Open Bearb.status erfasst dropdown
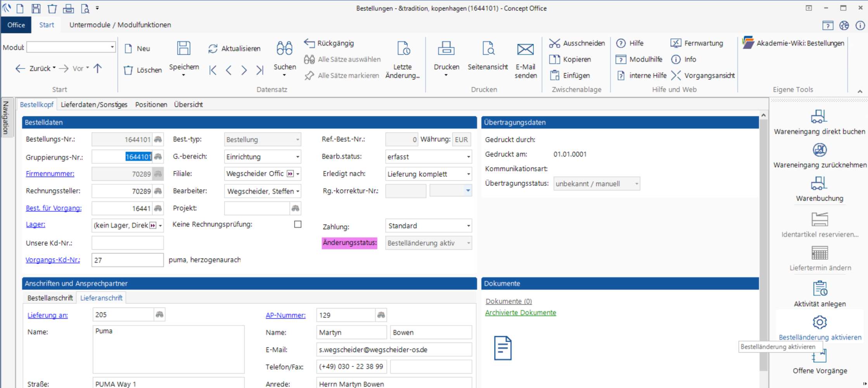The width and height of the screenshot is (868, 388). tap(468, 157)
